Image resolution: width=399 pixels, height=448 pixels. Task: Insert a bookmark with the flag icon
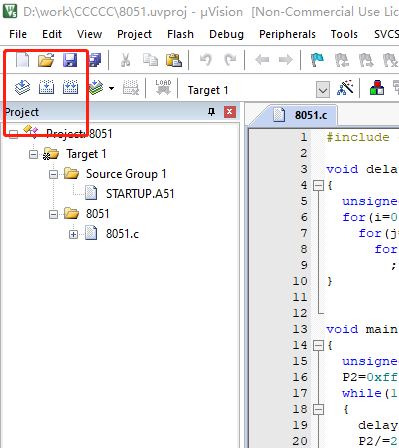(x=317, y=60)
